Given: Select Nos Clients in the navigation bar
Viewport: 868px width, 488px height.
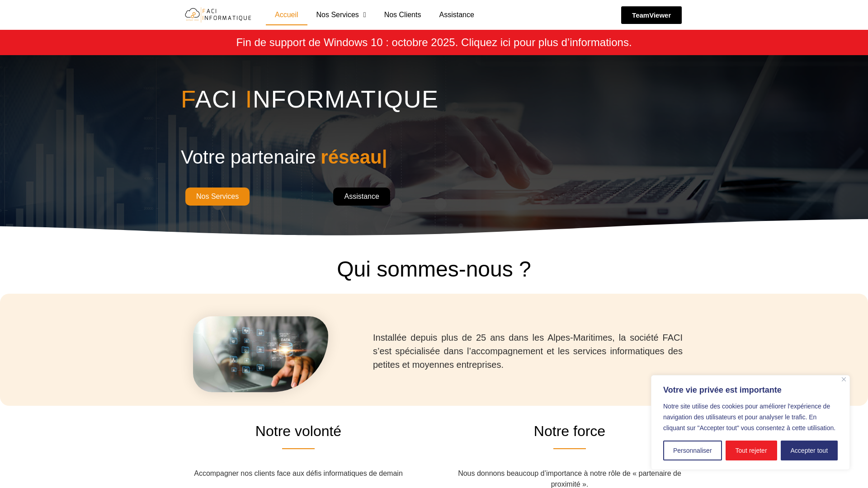Looking at the screenshot, I should [x=402, y=15].
